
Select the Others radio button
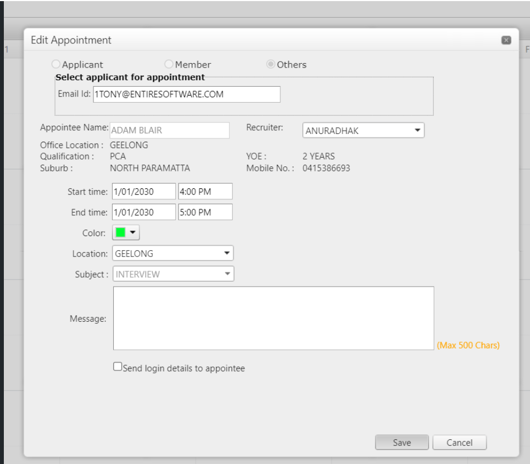[x=270, y=64]
